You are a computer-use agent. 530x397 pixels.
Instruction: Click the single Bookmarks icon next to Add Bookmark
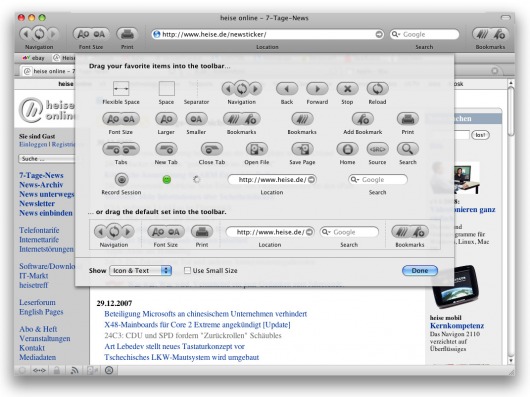pyautogui.click(x=302, y=119)
